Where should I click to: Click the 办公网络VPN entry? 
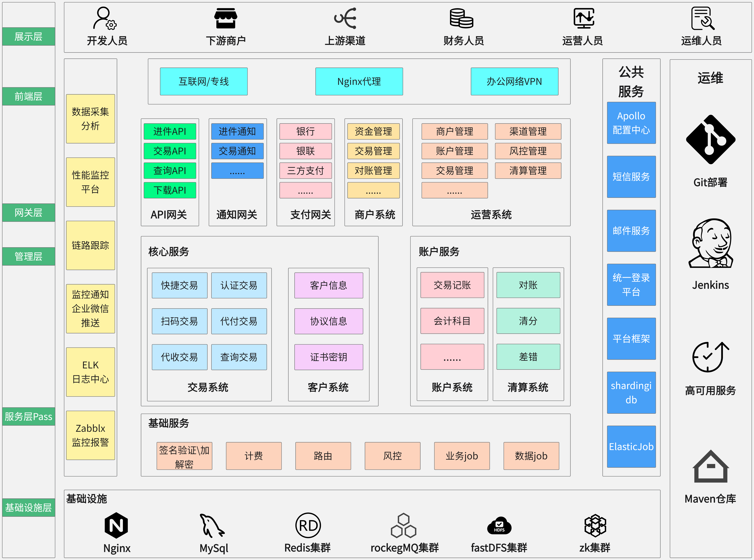(x=514, y=81)
